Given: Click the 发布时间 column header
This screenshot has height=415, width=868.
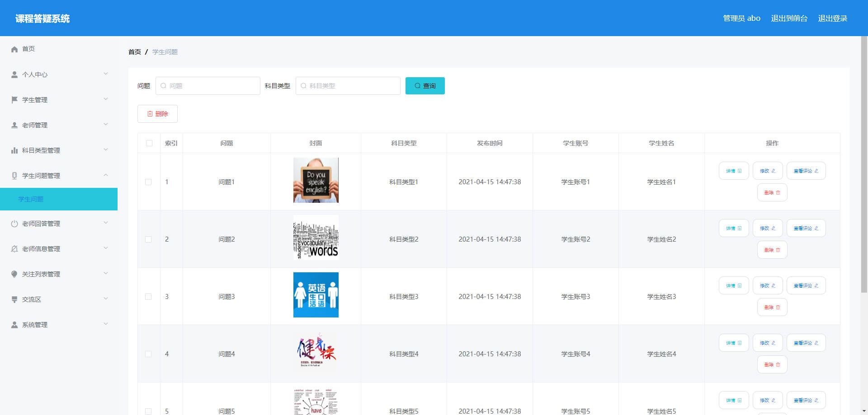Looking at the screenshot, I should pos(490,143).
